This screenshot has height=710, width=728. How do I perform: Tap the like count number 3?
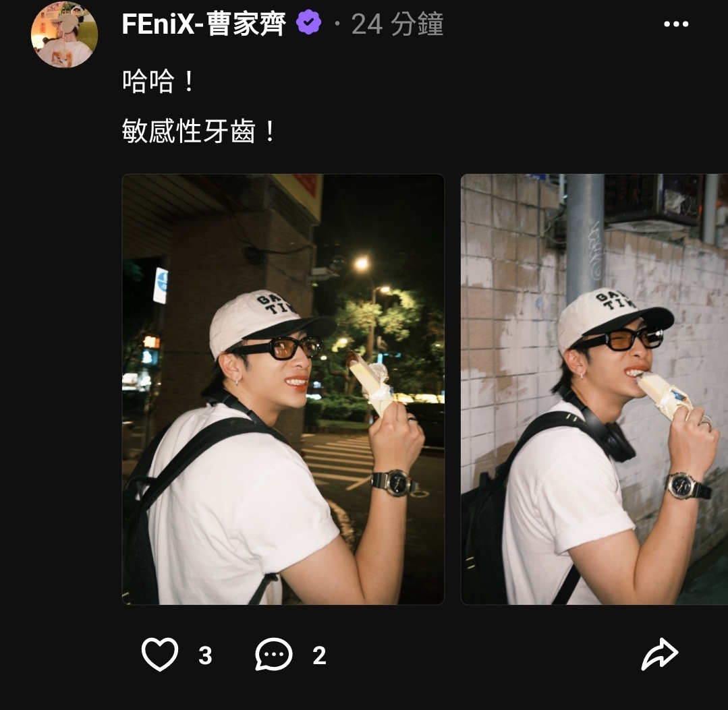pos(205,655)
